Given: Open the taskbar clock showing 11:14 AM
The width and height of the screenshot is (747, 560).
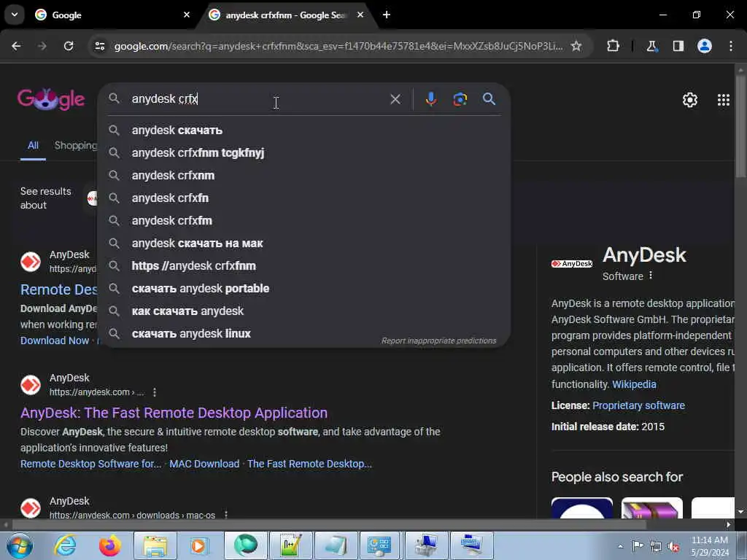Looking at the screenshot, I should pos(710,546).
